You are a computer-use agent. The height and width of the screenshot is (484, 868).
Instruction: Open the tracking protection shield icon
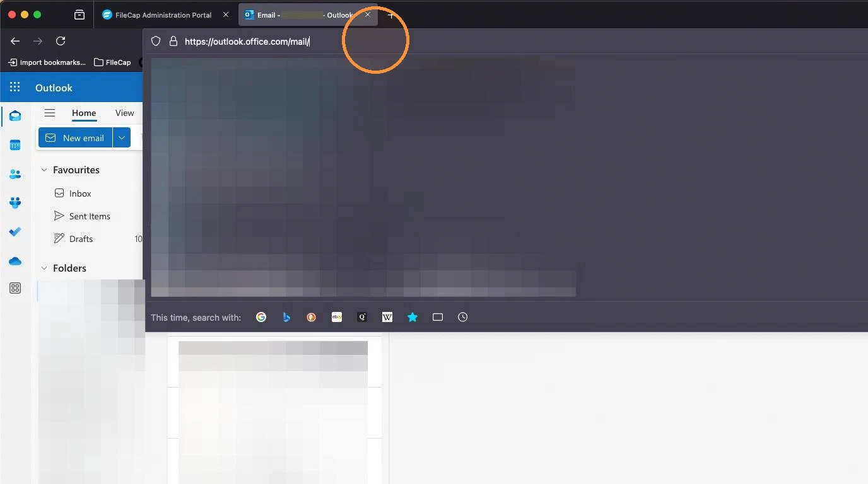pyautogui.click(x=156, y=42)
